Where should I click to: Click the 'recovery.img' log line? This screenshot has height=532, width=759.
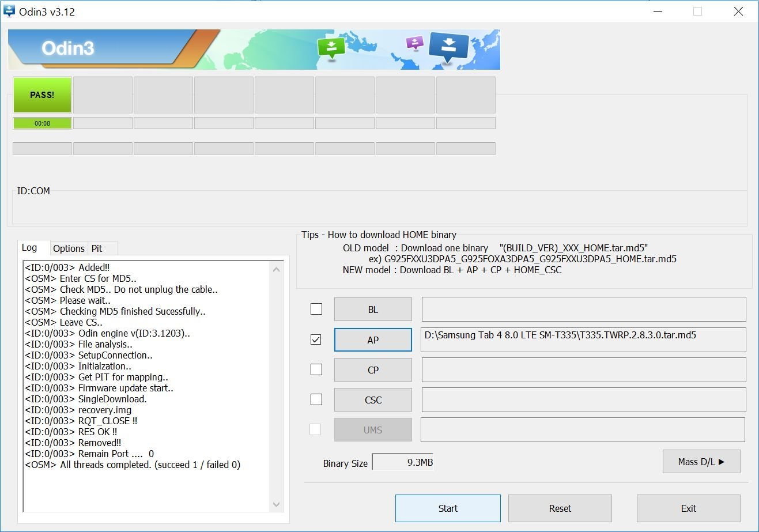[x=78, y=410]
